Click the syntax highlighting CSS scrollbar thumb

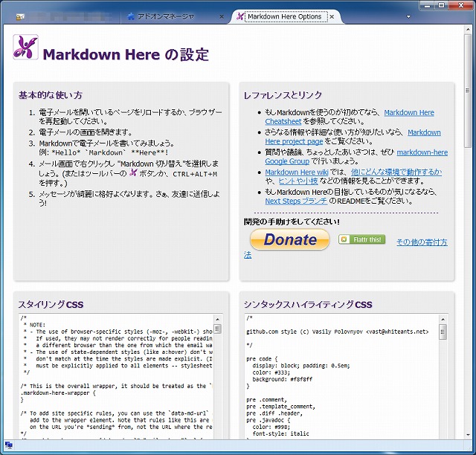tap(443, 332)
